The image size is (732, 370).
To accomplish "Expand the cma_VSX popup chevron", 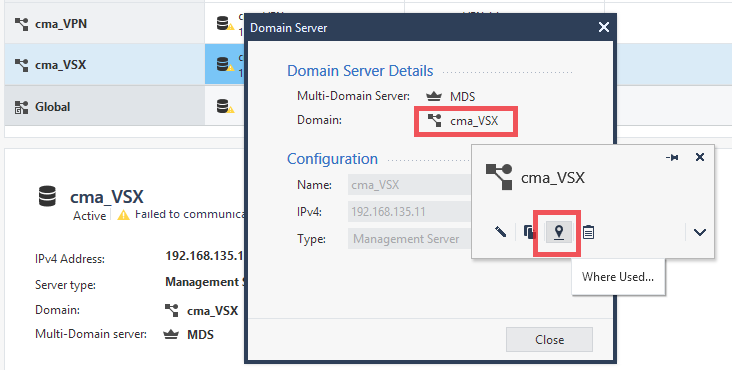I will pos(699,232).
